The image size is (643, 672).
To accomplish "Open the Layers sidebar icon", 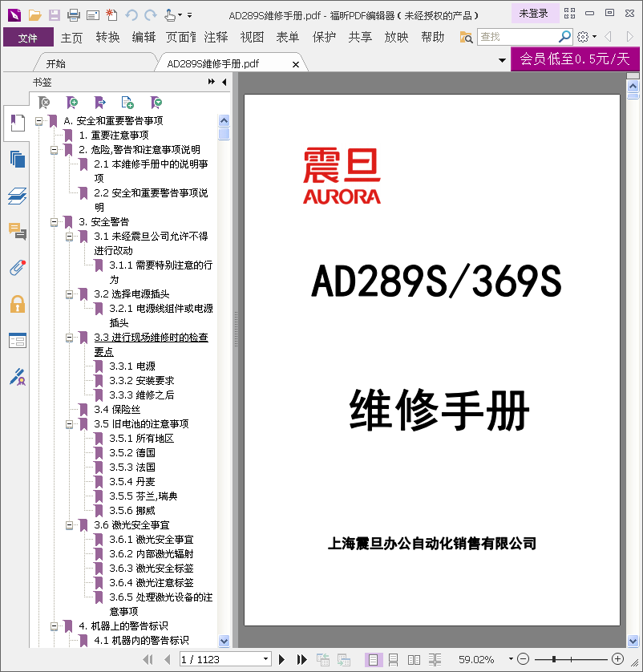I will coord(18,196).
